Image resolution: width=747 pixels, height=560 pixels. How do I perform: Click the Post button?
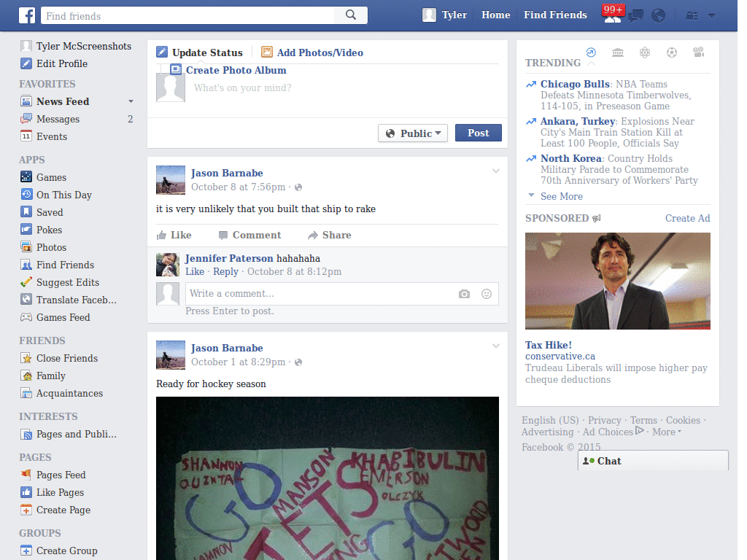tap(479, 133)
